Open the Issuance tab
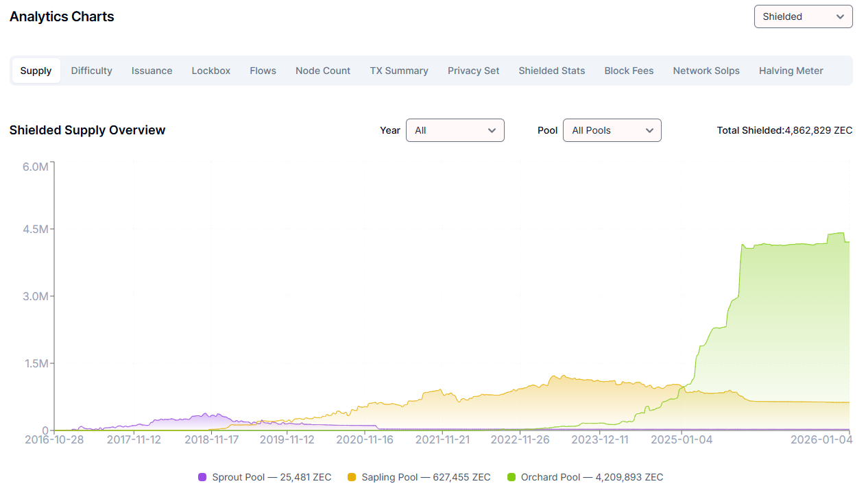This screenshot has width=868, height=499. pos(152,71)
